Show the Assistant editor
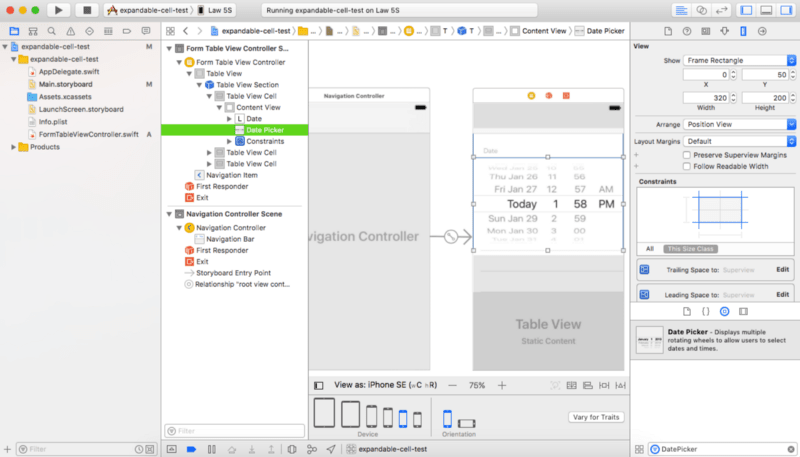This screenshot has width=800, height=457. [702, 10]
